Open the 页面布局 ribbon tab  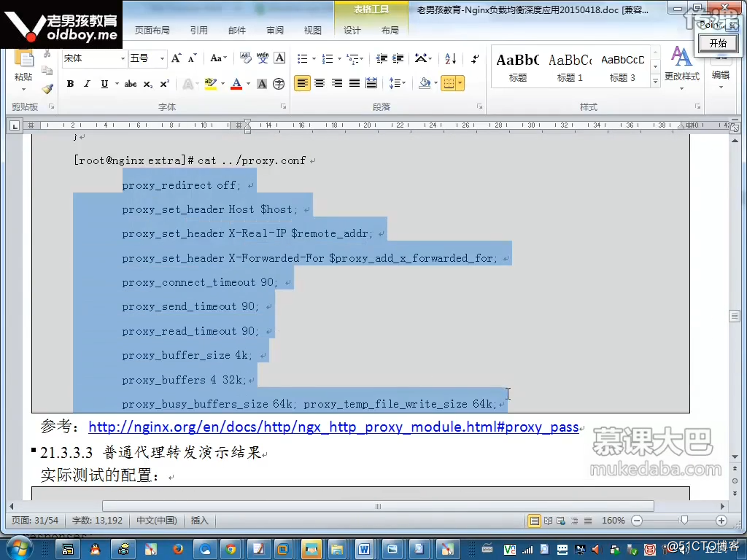click(152, 30)
